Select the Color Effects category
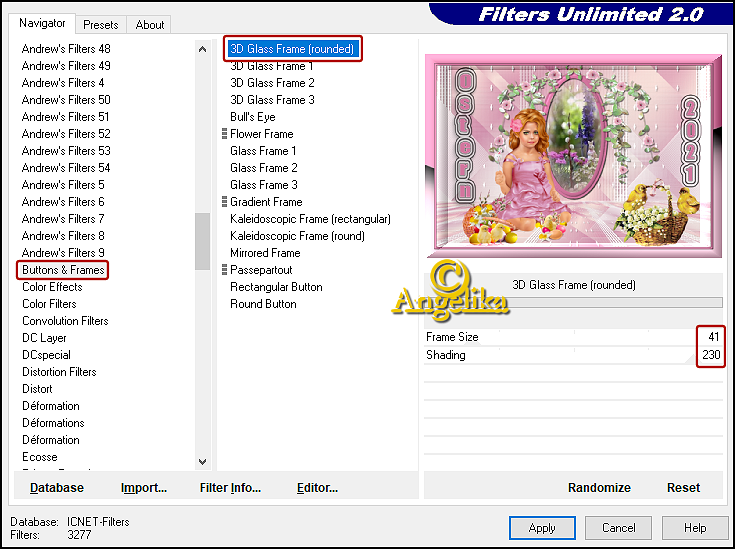 [52, 287]
